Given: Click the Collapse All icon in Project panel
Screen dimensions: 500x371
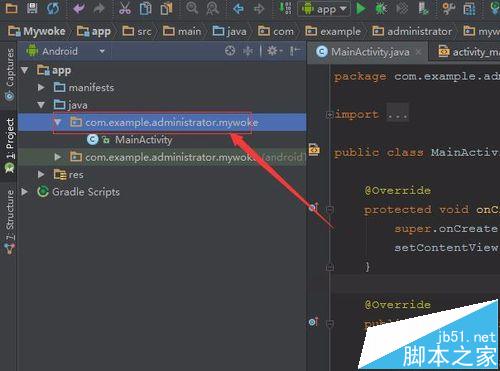Looking at the screenshot, I should 248,51.
